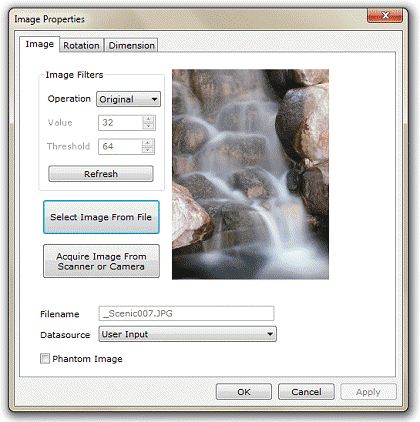Click Acquire Image From Scanner or Camera
420x422 pixels.
pos(101,261)
